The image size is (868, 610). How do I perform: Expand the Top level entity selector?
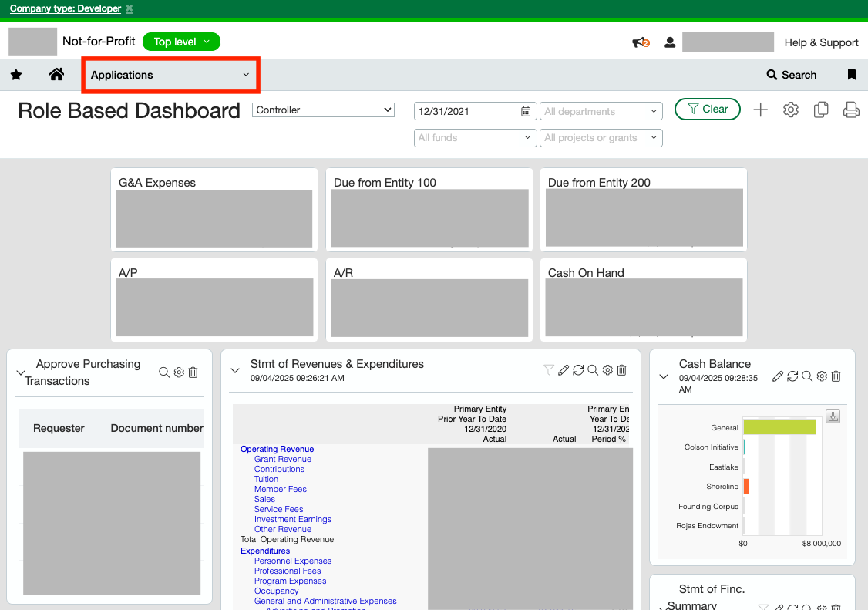pyautogui.click(x=181, y=42)
